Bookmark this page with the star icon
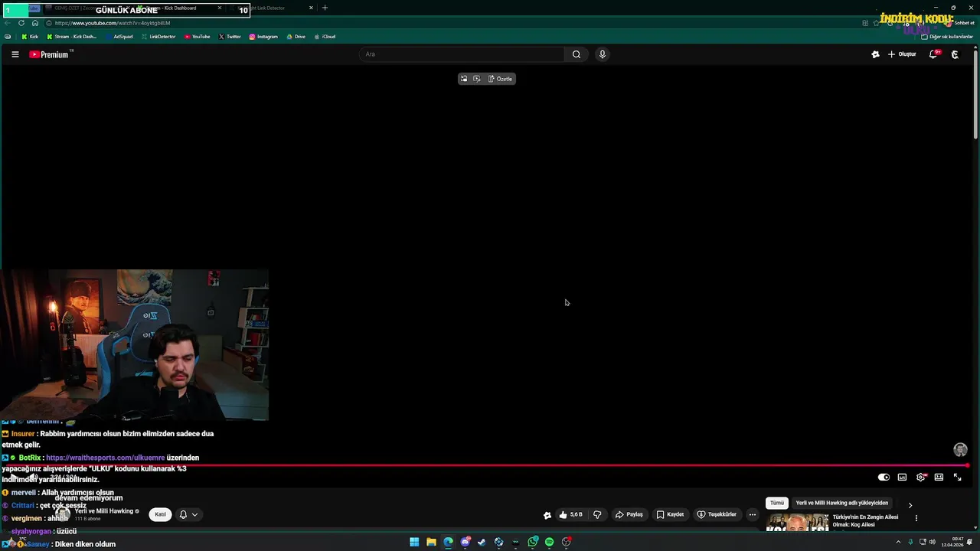This screenshot has height=551, width=980. pyautogui.click(x=877, y=23)
